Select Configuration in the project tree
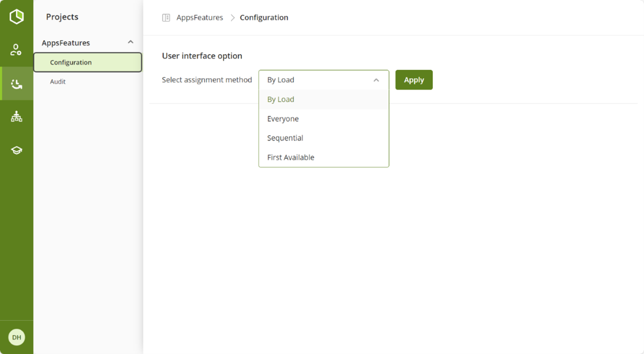The height and width of the screenshot is (354, 644). click(88, 62)
